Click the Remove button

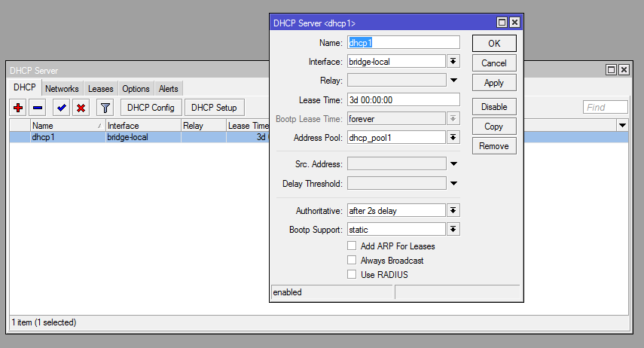click(494, 146)
